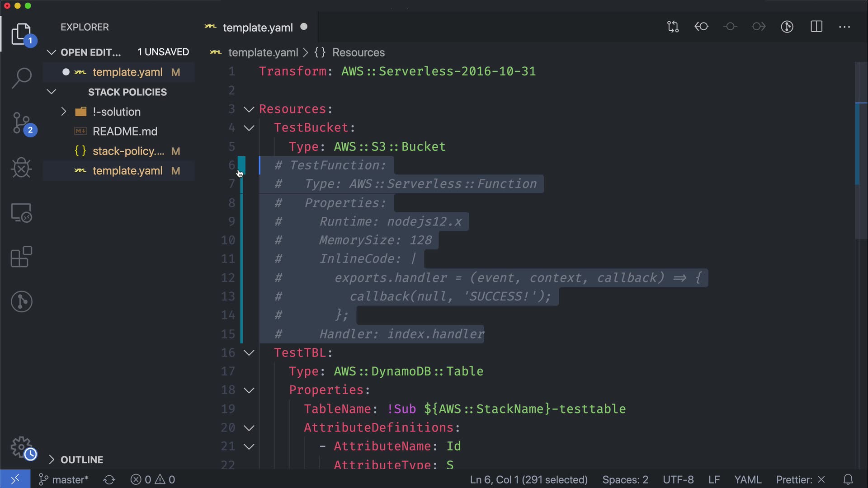Collapse the TestTBL block at line 16

coord(249,352)
